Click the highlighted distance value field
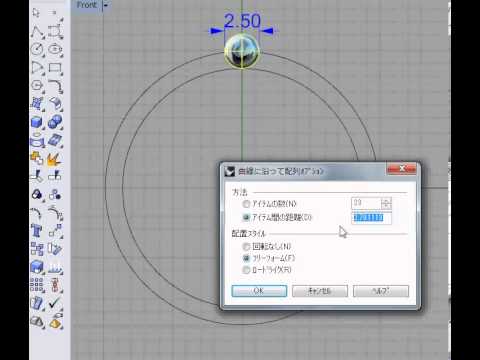 point(371,218)
